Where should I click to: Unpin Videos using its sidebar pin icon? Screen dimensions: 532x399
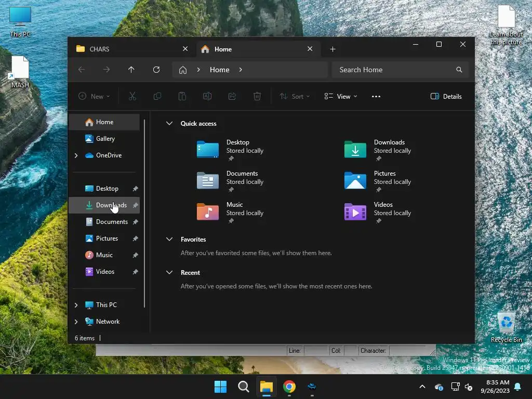point(136,272)
